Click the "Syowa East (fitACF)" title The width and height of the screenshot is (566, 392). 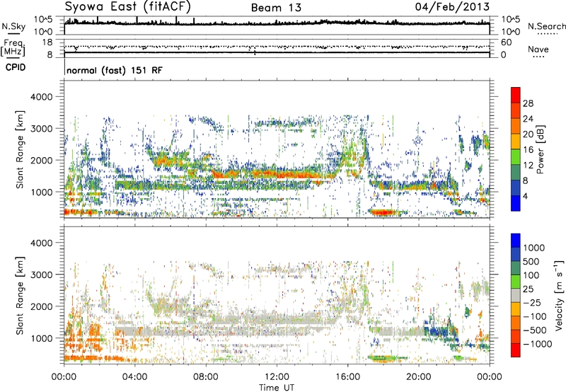(128, 6)
